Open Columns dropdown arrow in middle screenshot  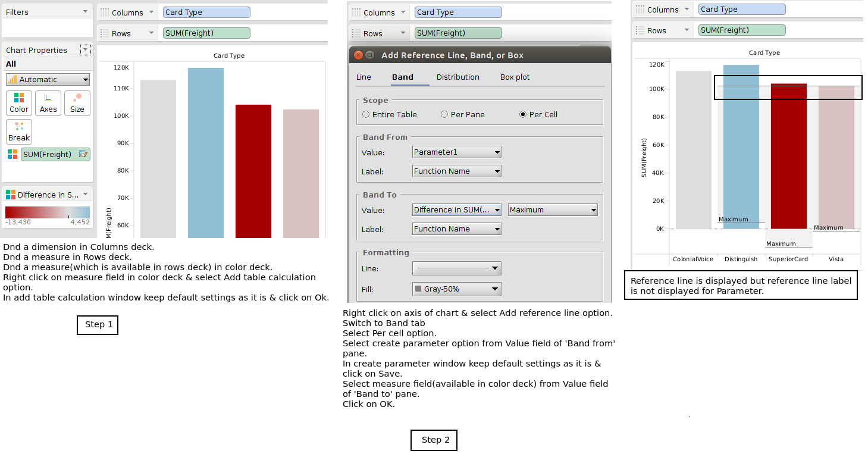pyautogui.click(x=403, y=12)
